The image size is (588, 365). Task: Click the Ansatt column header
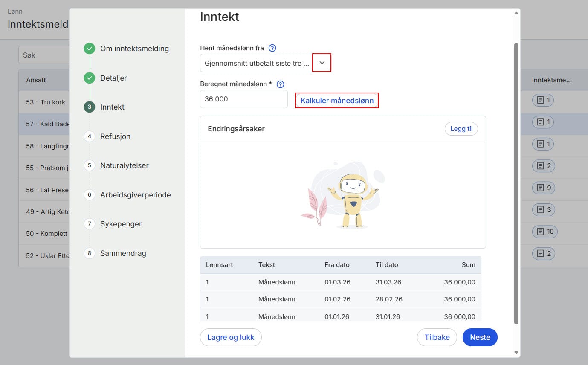(36, 80)
